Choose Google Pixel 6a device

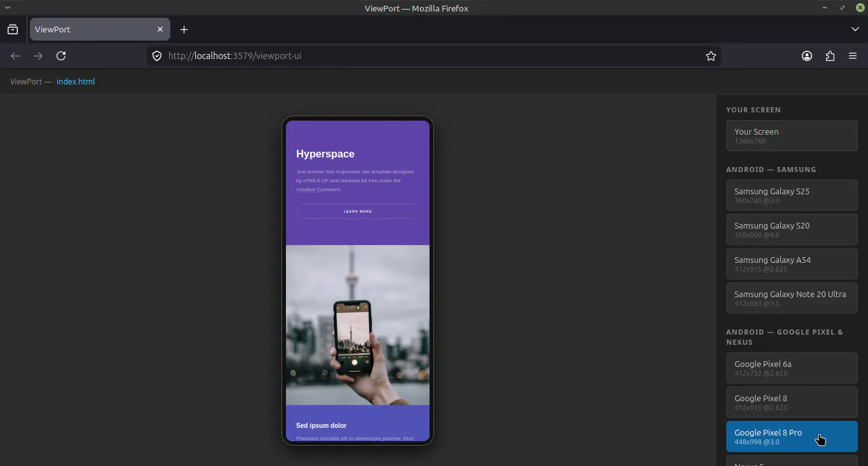click(x=792, y=368)
